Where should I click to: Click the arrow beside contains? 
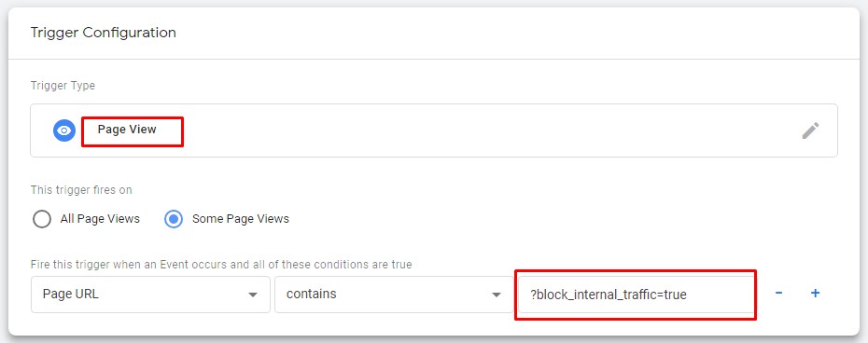(x=497, y=295)
